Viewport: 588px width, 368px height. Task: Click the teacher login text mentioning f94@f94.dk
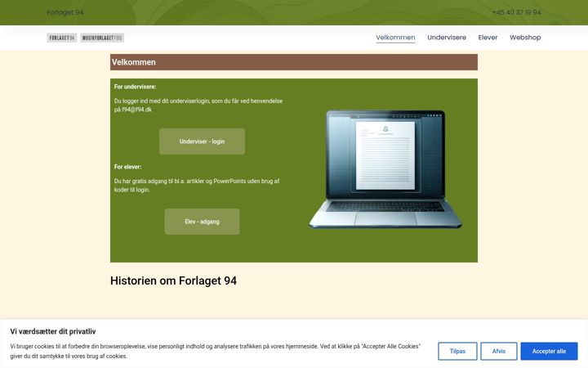pos(198,105)
